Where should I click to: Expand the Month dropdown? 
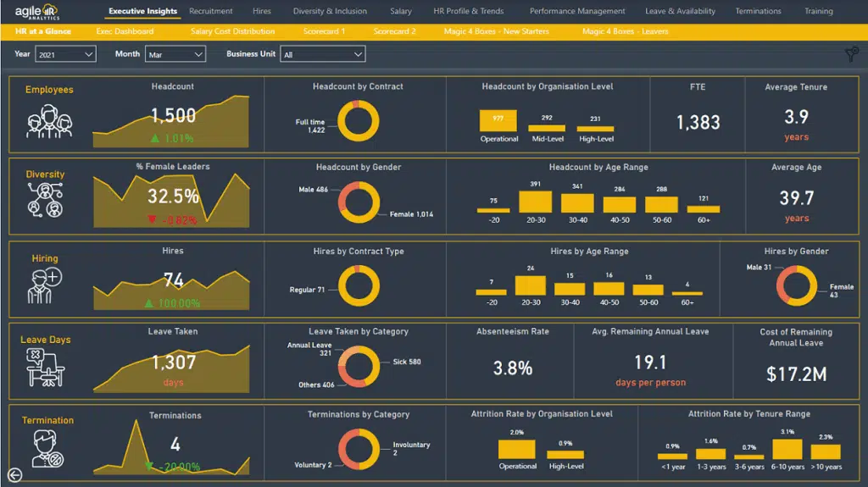coord(175,54)
